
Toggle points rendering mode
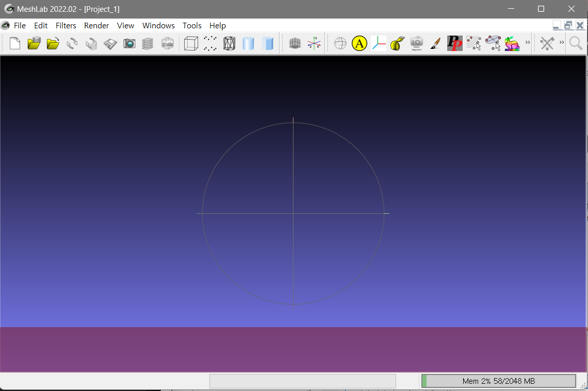click(210, 44)
